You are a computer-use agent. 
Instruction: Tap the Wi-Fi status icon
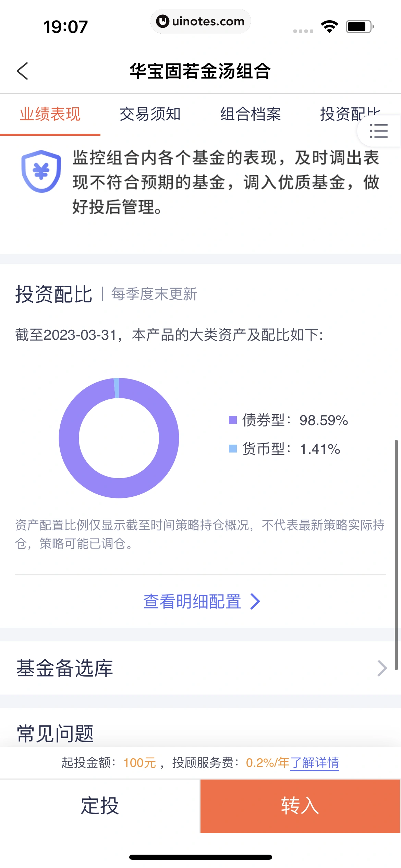329,26
